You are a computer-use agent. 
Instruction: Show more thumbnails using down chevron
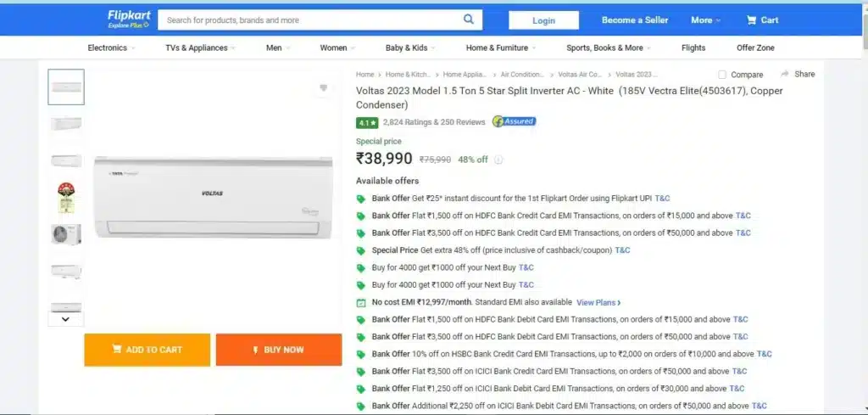point(66,319)
